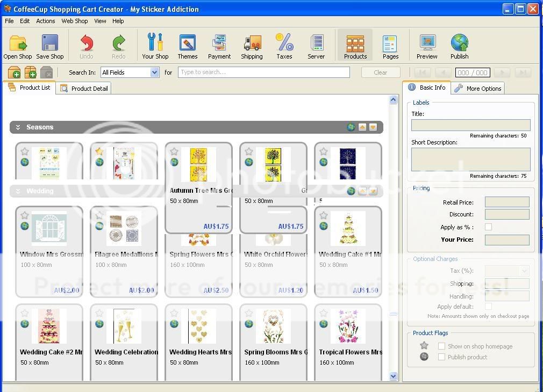Open the File menu

9,21
